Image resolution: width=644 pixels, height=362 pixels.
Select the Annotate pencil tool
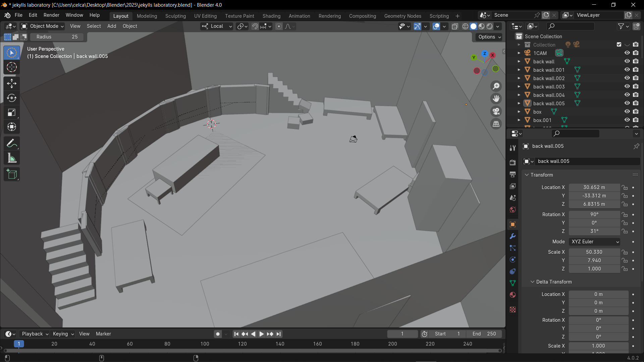(12, 143)
